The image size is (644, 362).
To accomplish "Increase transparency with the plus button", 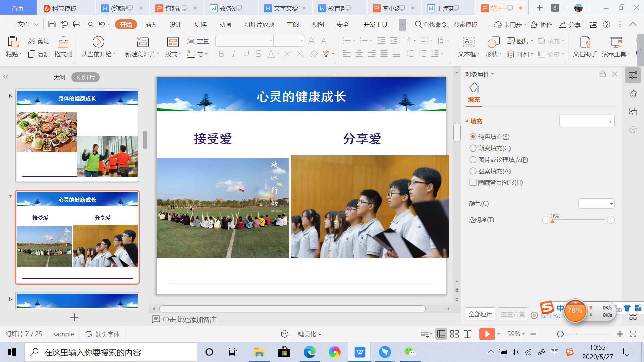I will (x=611, y=220).
